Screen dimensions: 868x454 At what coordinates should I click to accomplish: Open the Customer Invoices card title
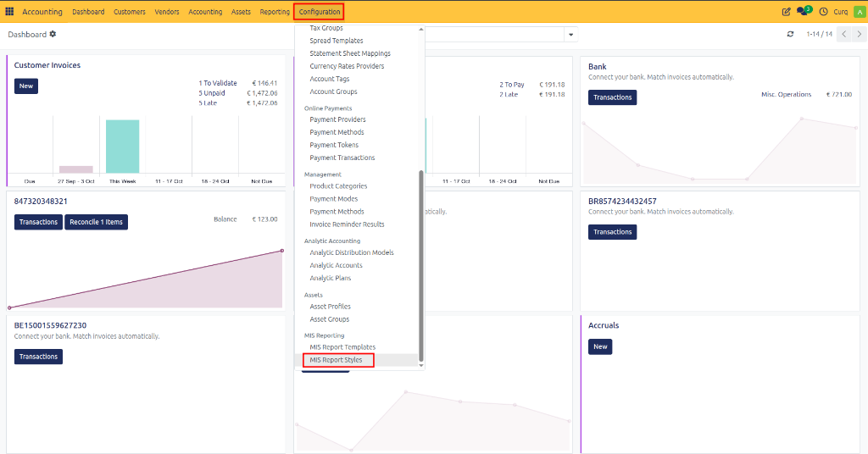[47, 64]
